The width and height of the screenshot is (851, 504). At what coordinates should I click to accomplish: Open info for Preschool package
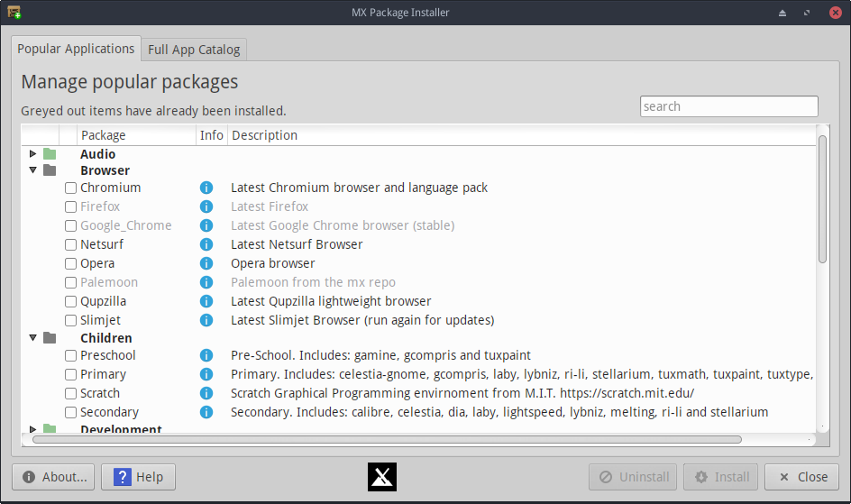coord(206,355)
